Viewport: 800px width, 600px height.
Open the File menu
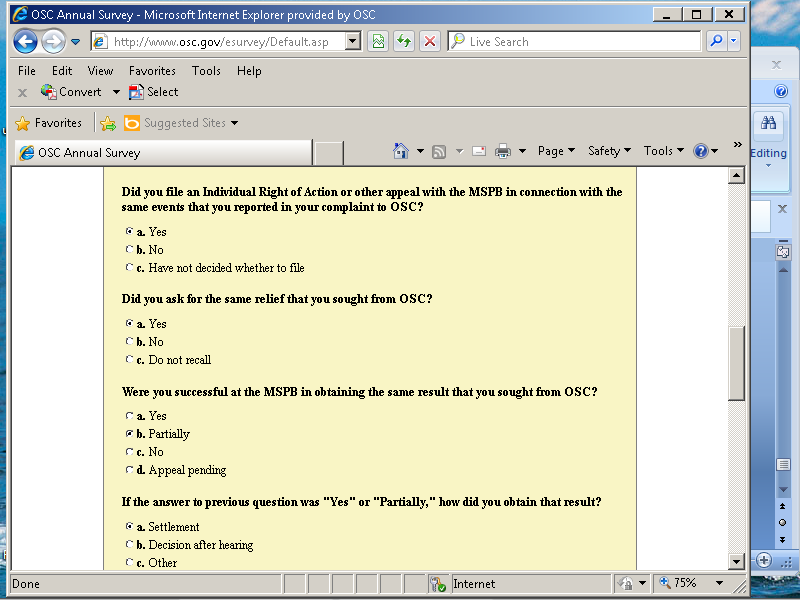(27, 71)
